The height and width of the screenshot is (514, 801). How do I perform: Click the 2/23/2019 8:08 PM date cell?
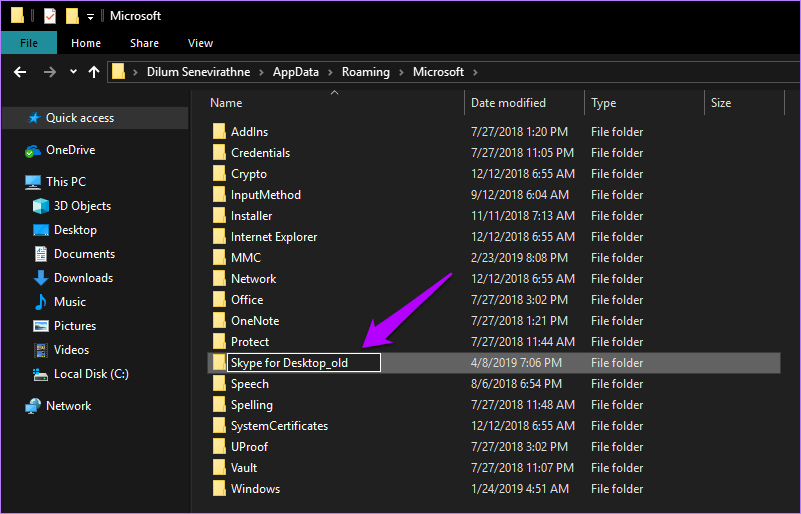pyautogui.click(x=519, y=258)
